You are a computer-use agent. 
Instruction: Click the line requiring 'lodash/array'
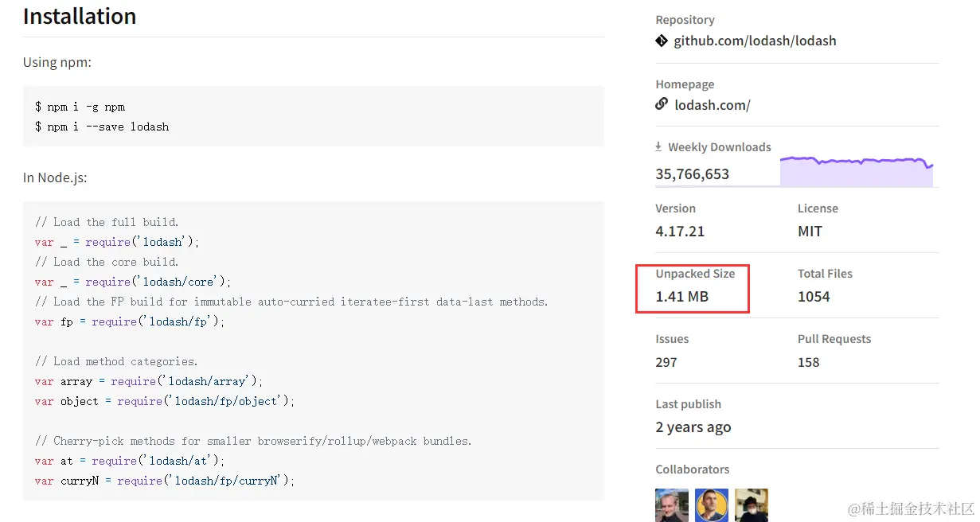point(149,381)
